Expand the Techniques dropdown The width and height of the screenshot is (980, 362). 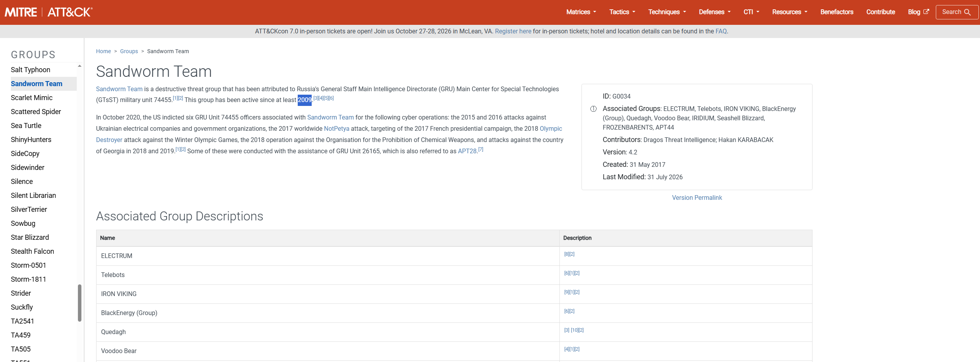point(667,12)
